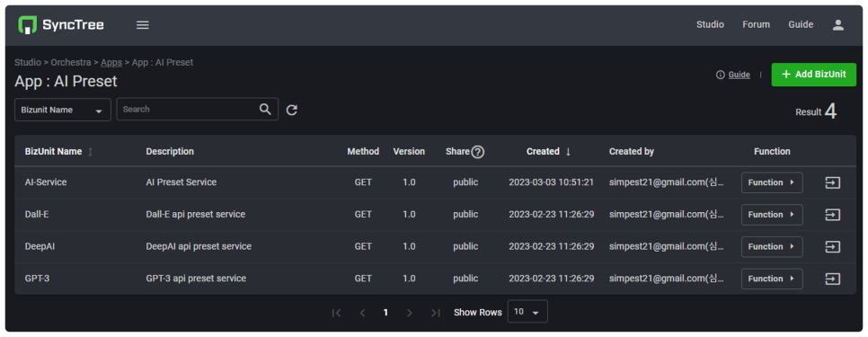Select the AI-Service BizUnit name

tap(46, 182)
